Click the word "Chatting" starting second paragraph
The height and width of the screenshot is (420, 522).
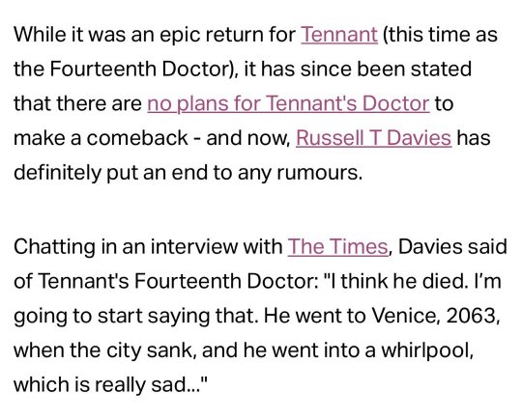point(54,247)
